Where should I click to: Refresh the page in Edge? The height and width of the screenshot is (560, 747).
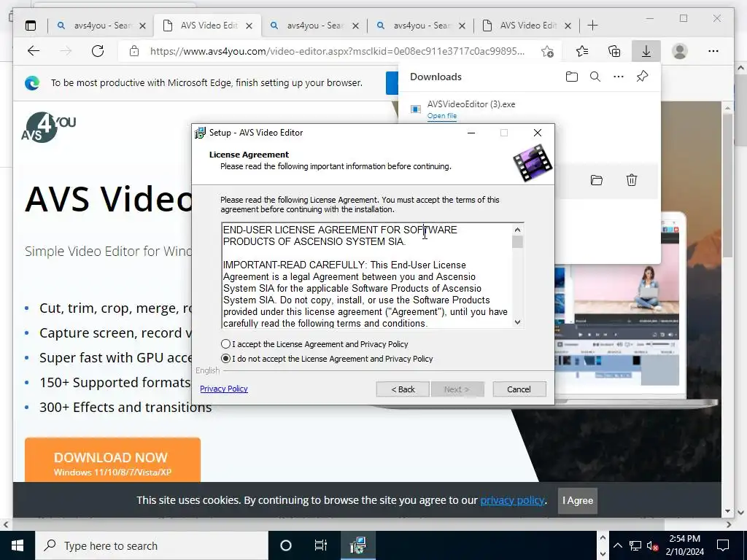click(98, 51)
